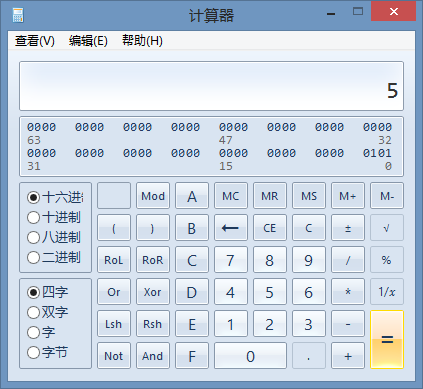Click the reciprocal 1/x button
The image size is (423, 389).
(x=387, y=292)
